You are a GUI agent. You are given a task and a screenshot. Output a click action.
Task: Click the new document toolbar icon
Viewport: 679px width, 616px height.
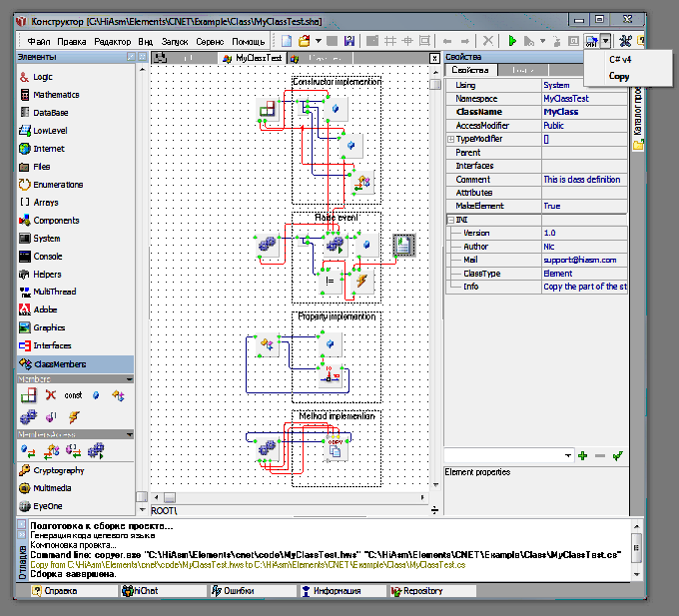288,41
